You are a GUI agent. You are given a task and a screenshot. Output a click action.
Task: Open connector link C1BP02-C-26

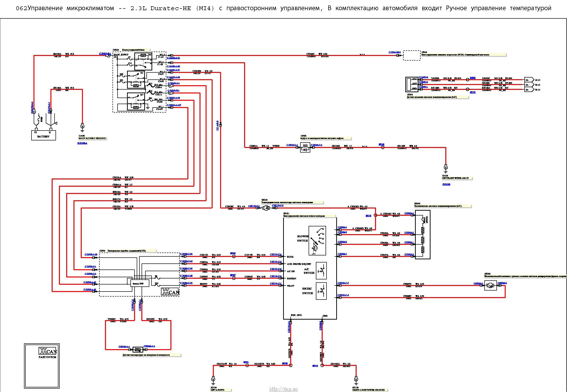pos(186,269)
